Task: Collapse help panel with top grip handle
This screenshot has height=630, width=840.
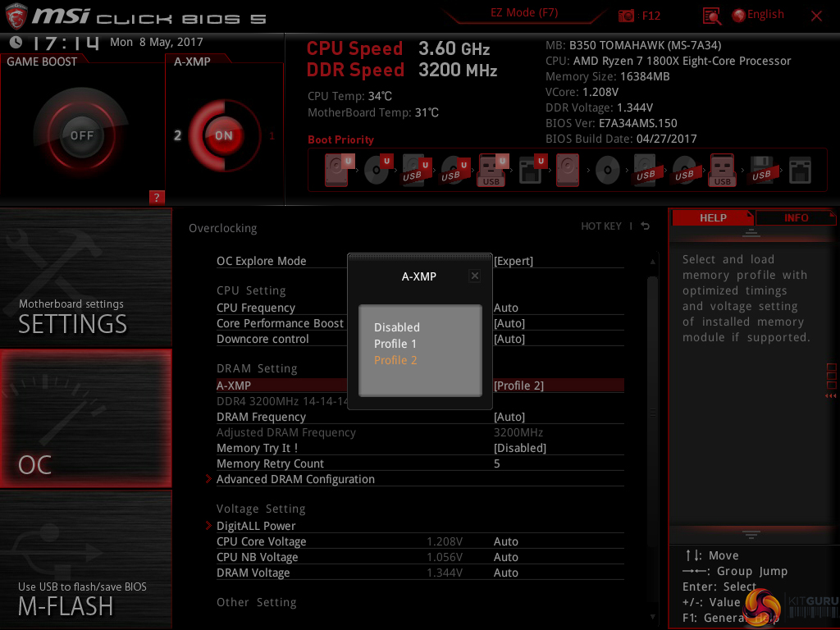Action: coord(751,232)
